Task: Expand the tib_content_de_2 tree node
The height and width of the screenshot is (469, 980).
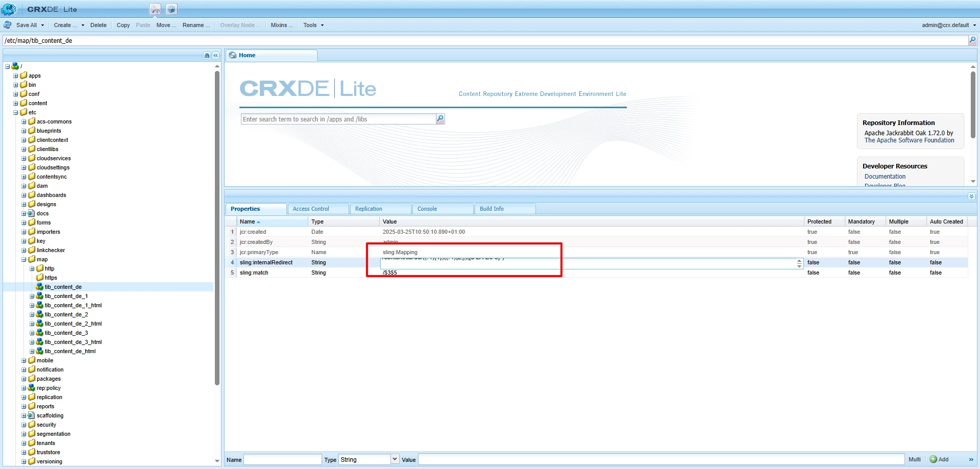Action: pyautogui.click(x=32, y=314)
